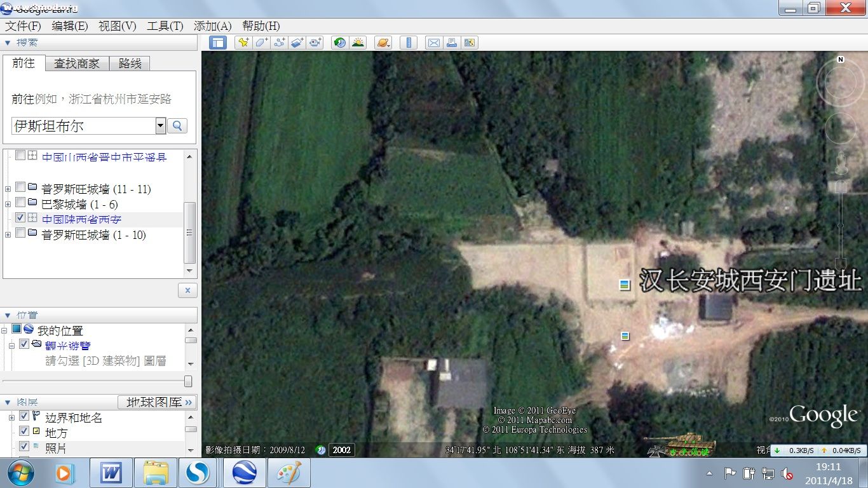This screenshot has width=868, height=488.
Task: Uncheck the 边界和地名 layer checkbox
Action: pyautogui.click(x=24, y=416)
